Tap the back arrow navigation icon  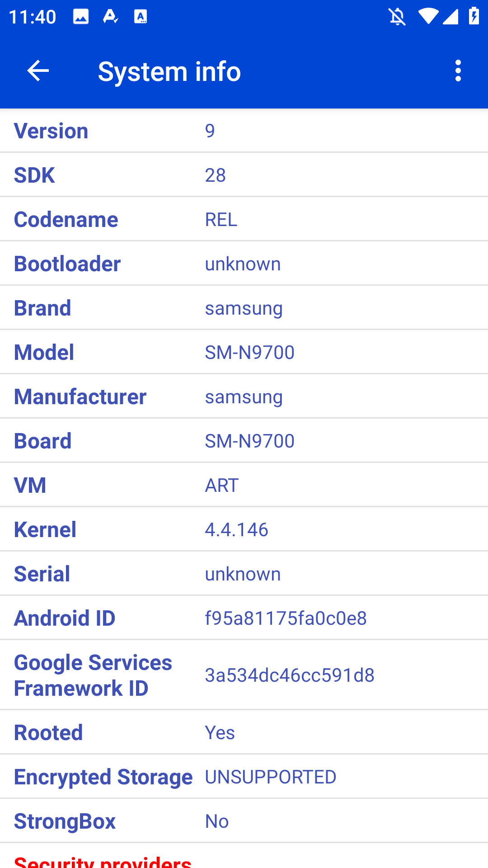(x=38, y=71)
